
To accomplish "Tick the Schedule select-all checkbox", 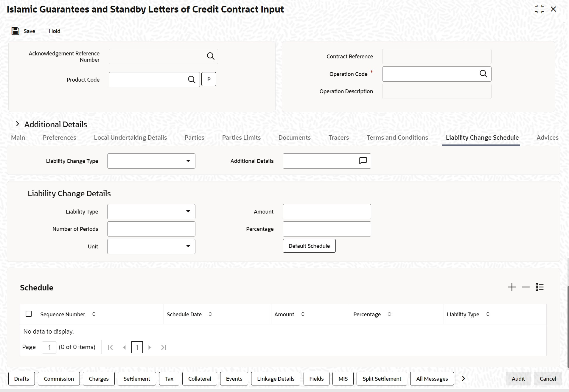I will 29,314.
